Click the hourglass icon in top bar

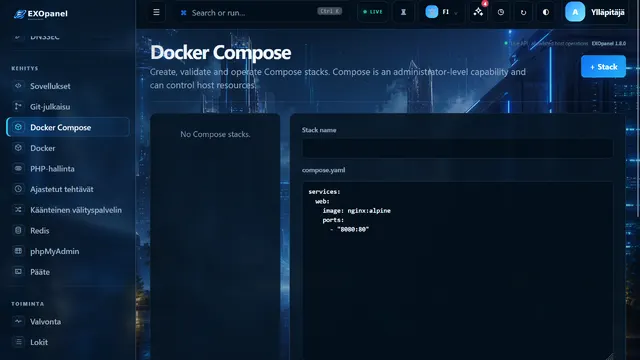click(x=403, y=12)
